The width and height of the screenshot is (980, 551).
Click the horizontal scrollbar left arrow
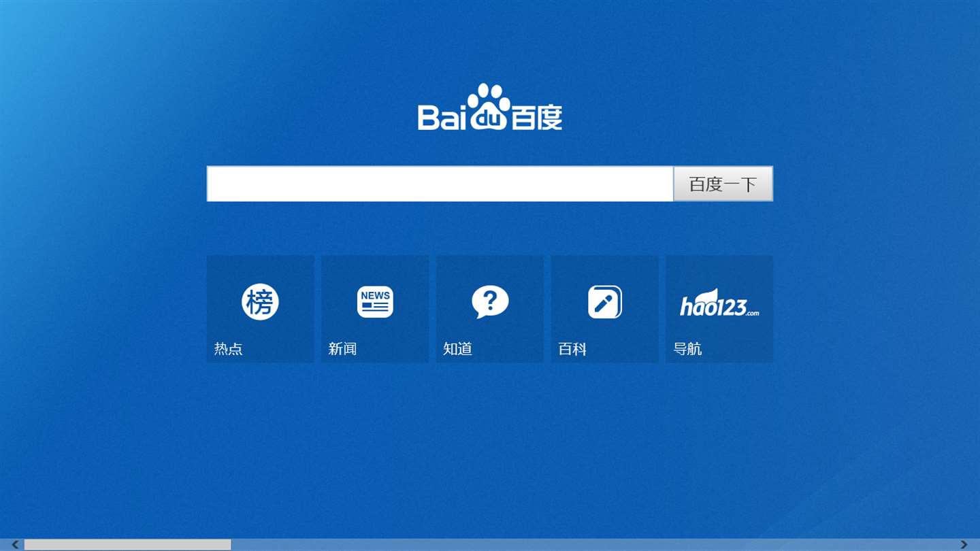point(16,544)
